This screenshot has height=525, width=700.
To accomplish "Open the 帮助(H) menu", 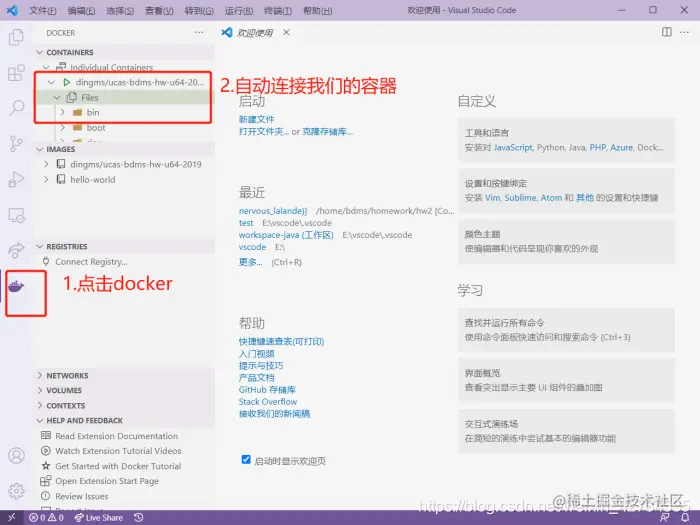I will pos(317,10).
